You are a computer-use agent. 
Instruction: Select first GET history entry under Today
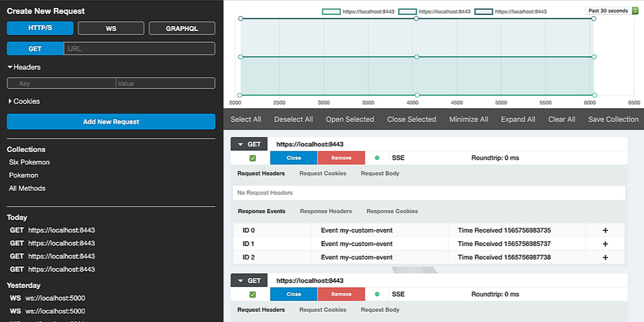pos(52,230)
